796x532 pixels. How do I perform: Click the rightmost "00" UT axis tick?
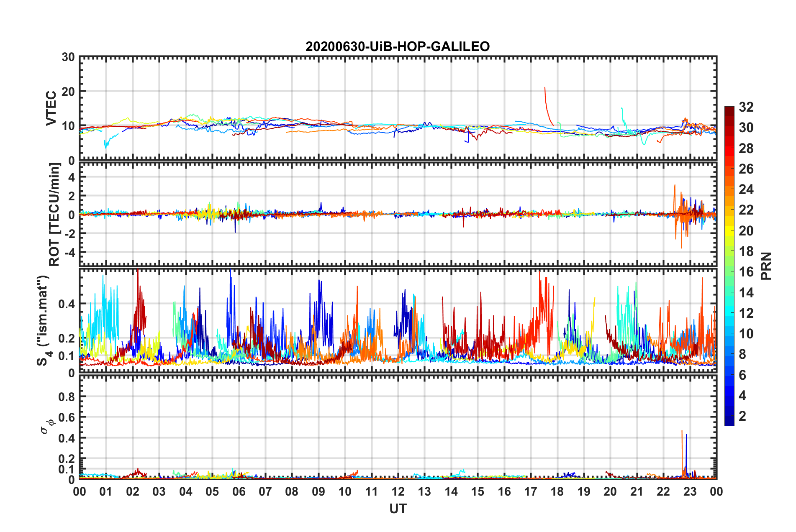click(x=716, y=491)
